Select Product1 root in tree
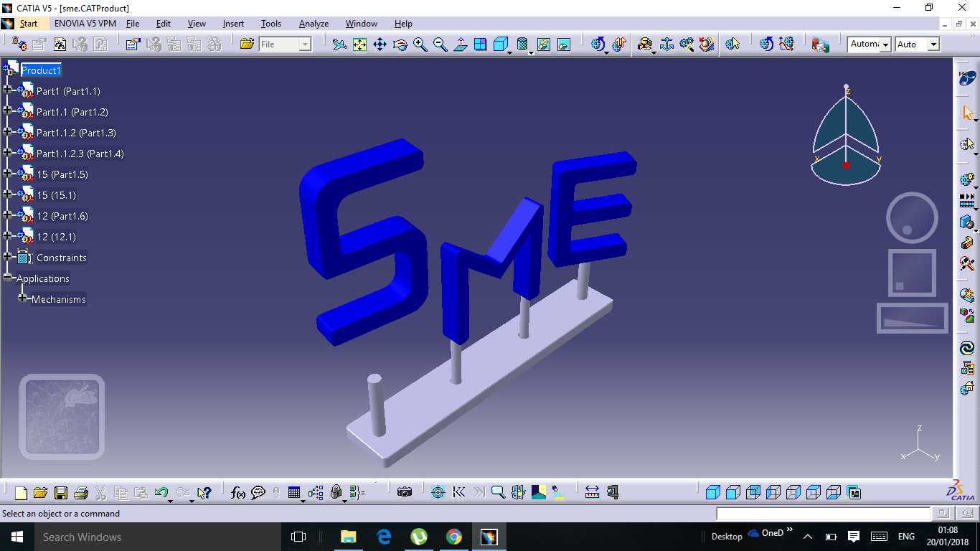This screenshot has height=551, width=980. (41, 70)
